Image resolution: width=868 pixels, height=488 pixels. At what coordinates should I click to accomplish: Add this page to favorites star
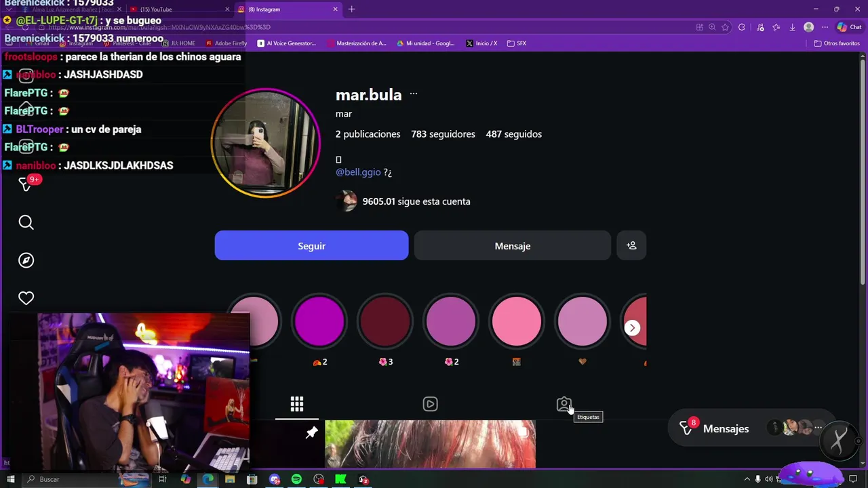point(725,27)
